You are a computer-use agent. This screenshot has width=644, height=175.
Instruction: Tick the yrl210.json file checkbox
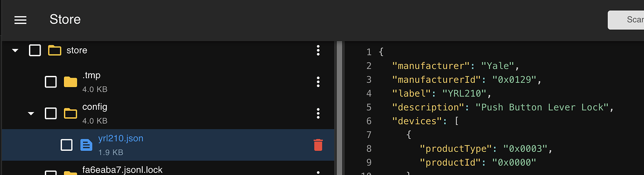[x=66, y=145]
